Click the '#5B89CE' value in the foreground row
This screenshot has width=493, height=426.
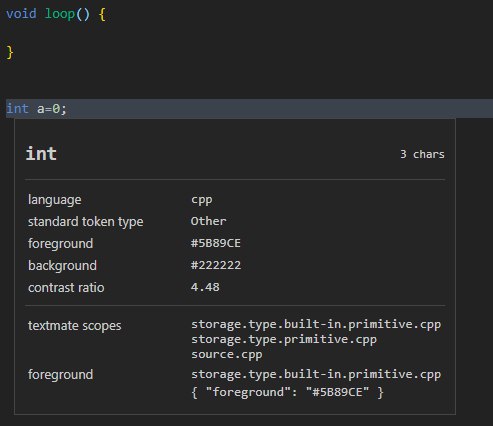pos(216,243)
